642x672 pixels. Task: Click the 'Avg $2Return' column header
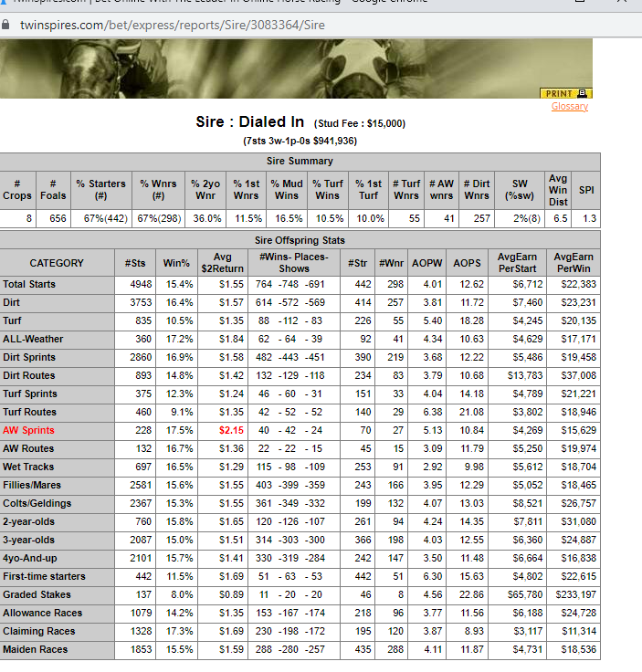(x=223, y=263)
